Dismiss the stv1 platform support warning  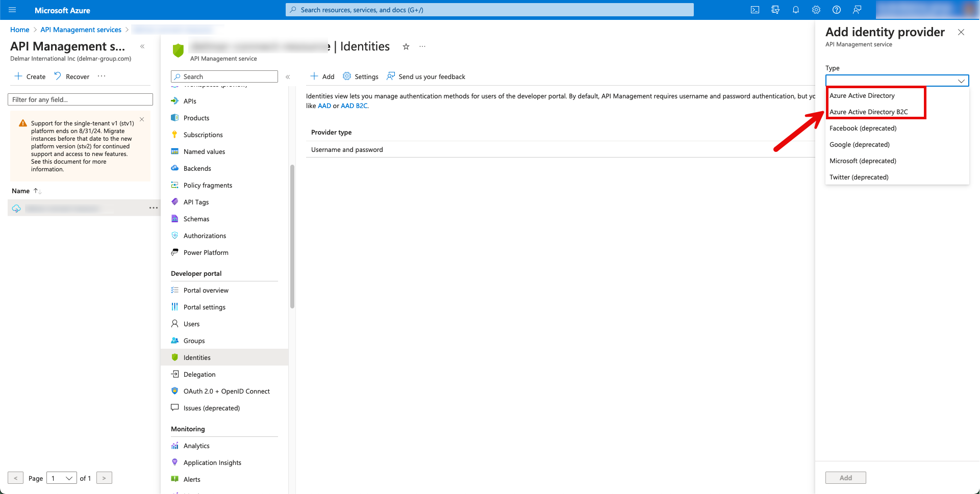click(142, 119)
